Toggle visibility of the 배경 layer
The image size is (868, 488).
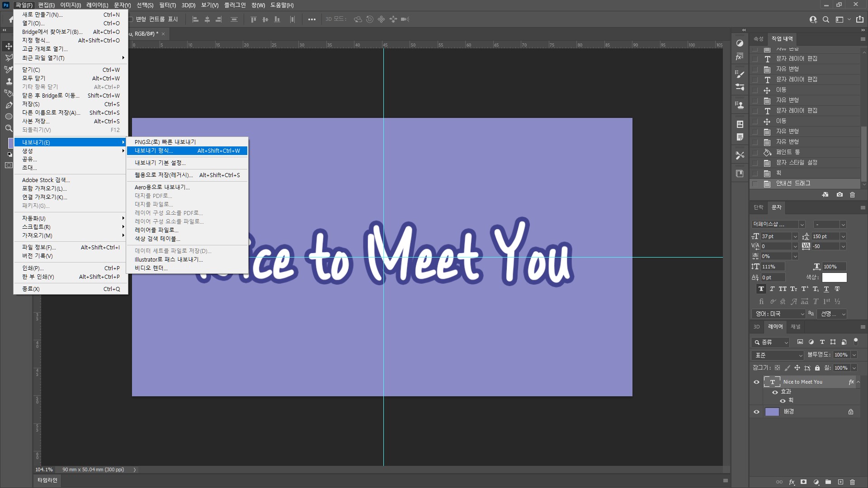tap(756, 412)
